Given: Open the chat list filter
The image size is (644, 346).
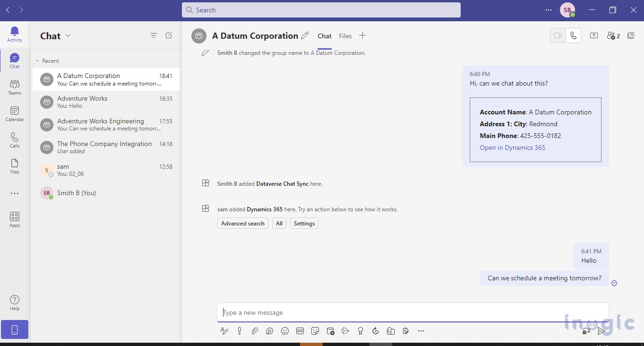Looking at the screenshot, I should point(154,35).
